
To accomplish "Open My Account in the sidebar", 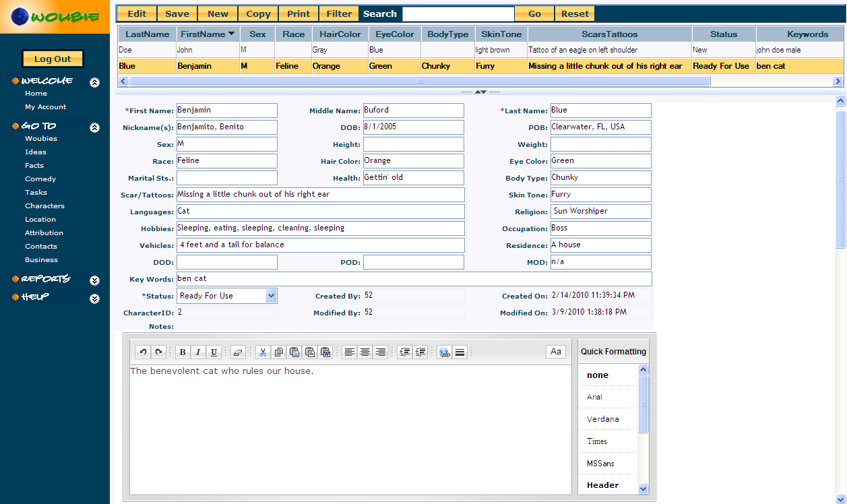I will point(46,107).
